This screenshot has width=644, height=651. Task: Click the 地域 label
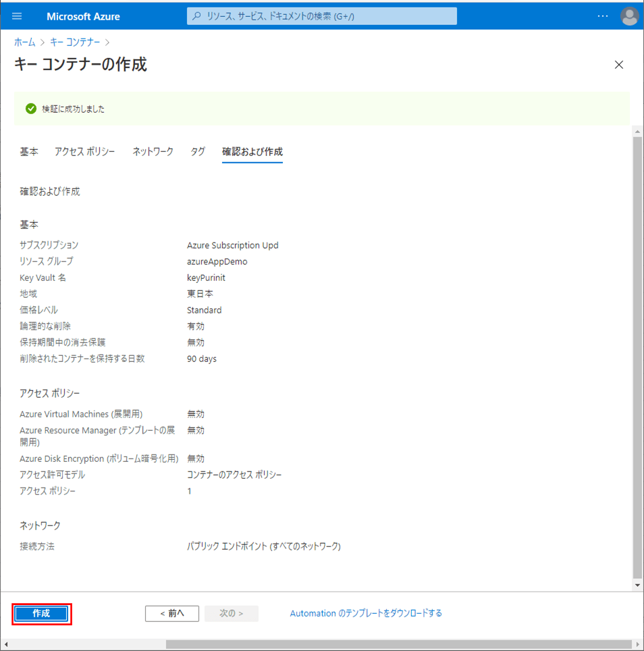(x=28, y=294)
